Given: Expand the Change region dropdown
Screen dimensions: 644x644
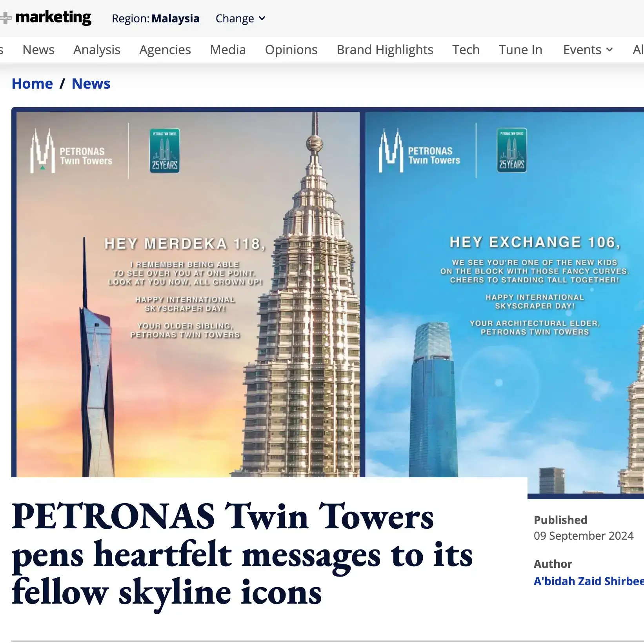Looking at the screenshot, I should click(x=240, y=18).
